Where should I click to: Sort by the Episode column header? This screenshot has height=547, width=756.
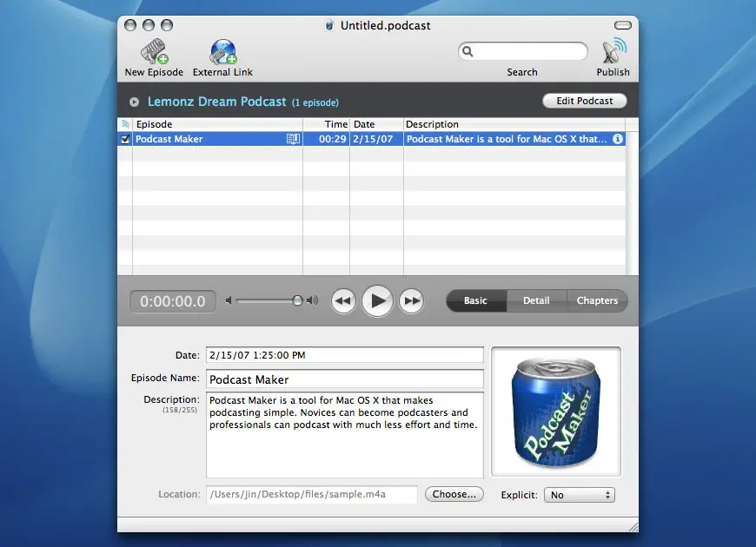pyautogui.click(x=217, y=124)
